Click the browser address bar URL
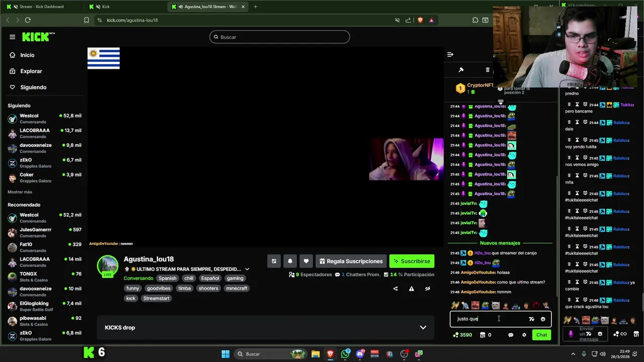This screenshot has width=644, height=362. tap(132, 20)
